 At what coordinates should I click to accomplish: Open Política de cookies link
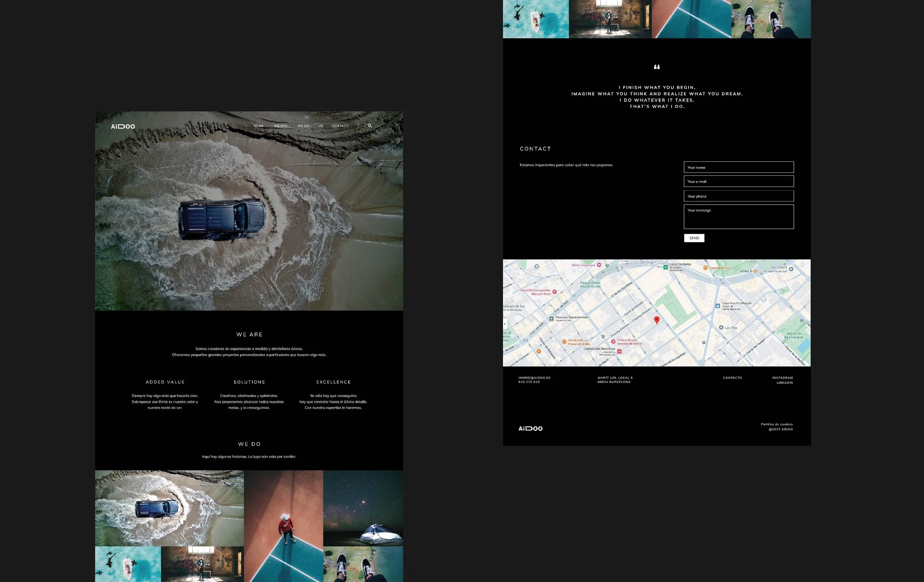pos(777,424)
